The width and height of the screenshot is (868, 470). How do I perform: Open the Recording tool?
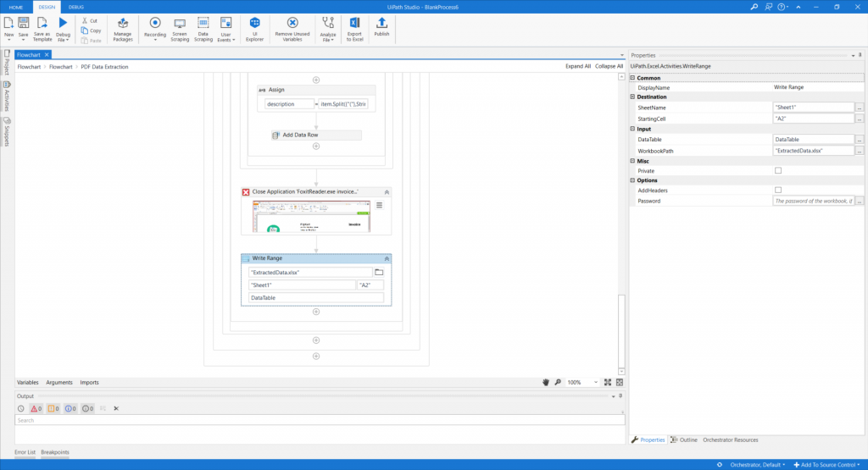[x=155, y=30]
